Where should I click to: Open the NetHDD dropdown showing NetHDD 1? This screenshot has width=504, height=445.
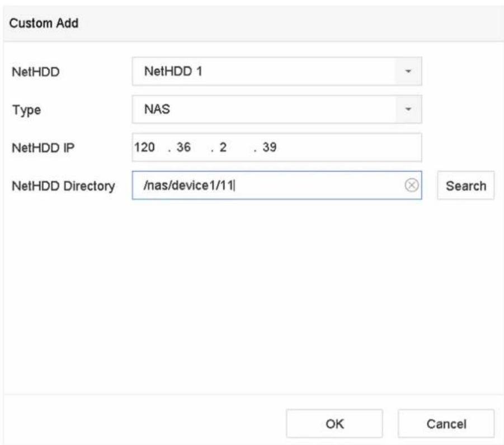click(277, 72)
